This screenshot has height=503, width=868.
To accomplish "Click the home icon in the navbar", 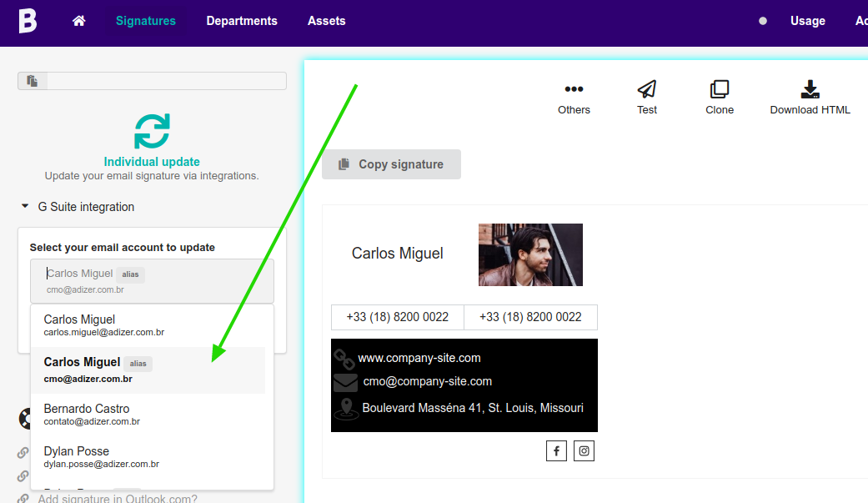I will (x=78, y=20).
